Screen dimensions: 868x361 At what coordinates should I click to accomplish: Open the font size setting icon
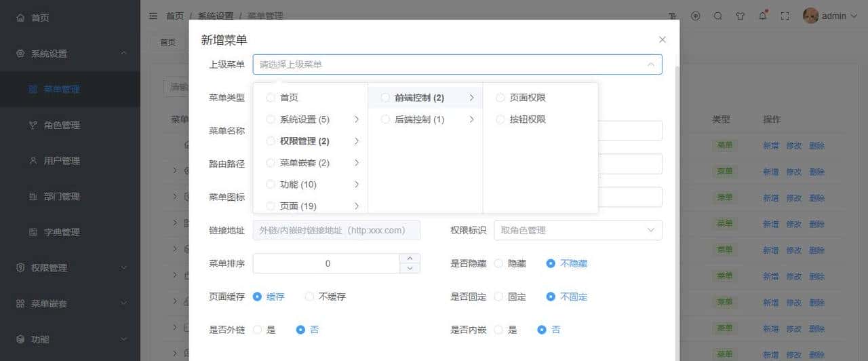coord(673,16)
